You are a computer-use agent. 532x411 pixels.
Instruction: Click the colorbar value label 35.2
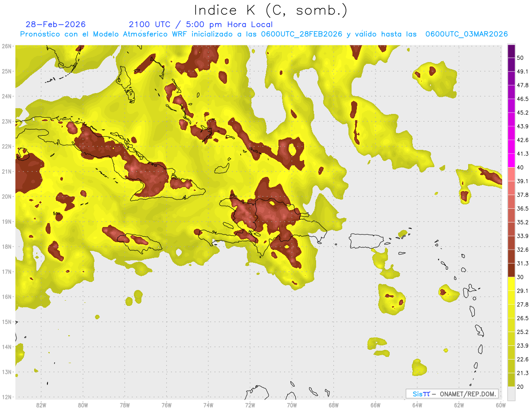click(522, 222)
